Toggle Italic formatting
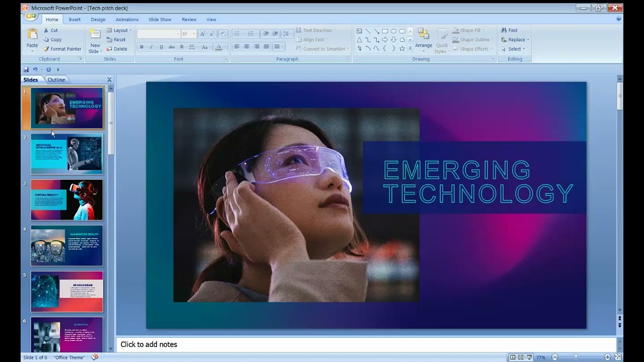 (x=151, y=47)
